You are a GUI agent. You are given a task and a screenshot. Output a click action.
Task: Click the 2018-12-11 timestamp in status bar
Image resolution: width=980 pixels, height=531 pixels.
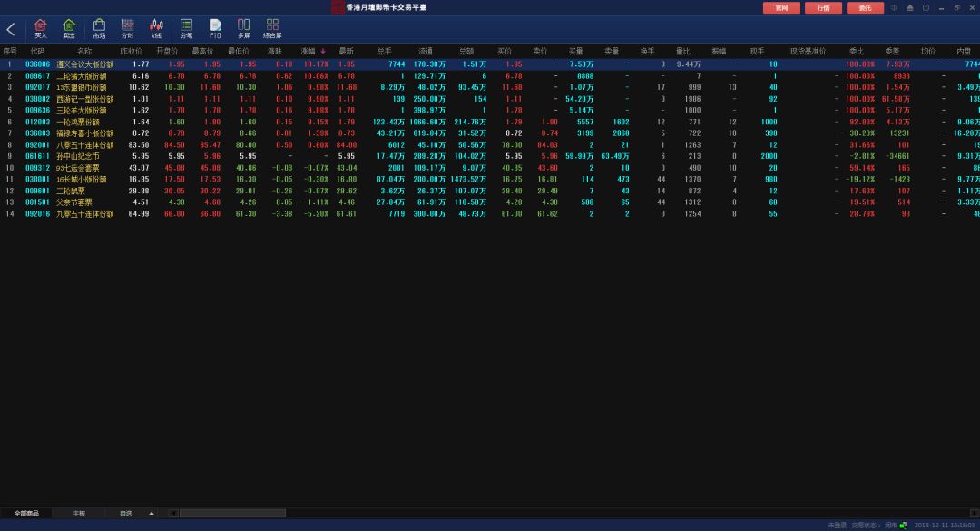[945, 526]
